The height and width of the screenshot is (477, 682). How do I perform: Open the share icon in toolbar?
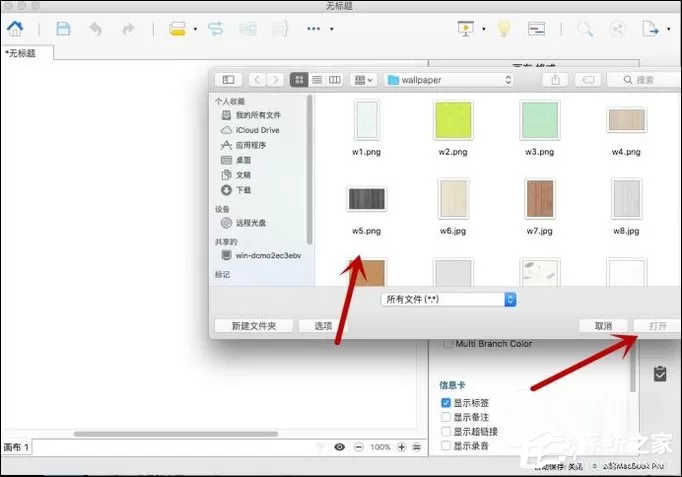617,29
